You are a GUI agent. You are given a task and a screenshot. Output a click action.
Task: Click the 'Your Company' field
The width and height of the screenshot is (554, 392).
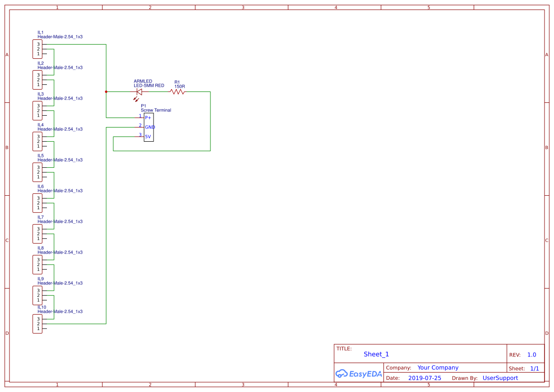point(437,368)
